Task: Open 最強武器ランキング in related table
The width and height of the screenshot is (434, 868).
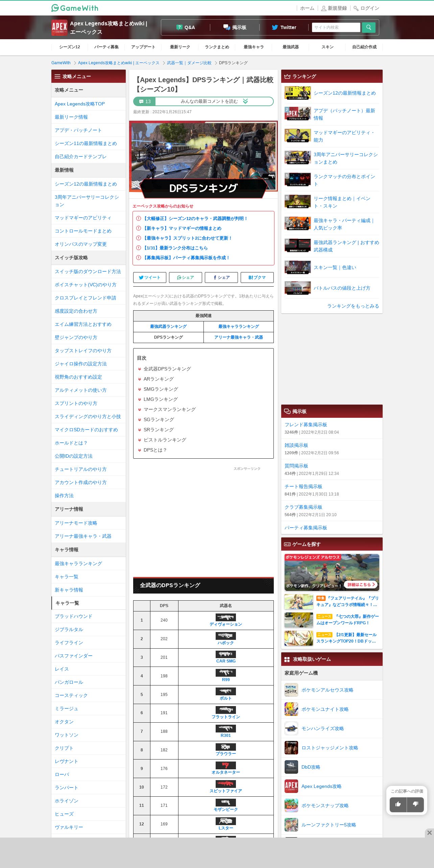Action: pos(168,327)
